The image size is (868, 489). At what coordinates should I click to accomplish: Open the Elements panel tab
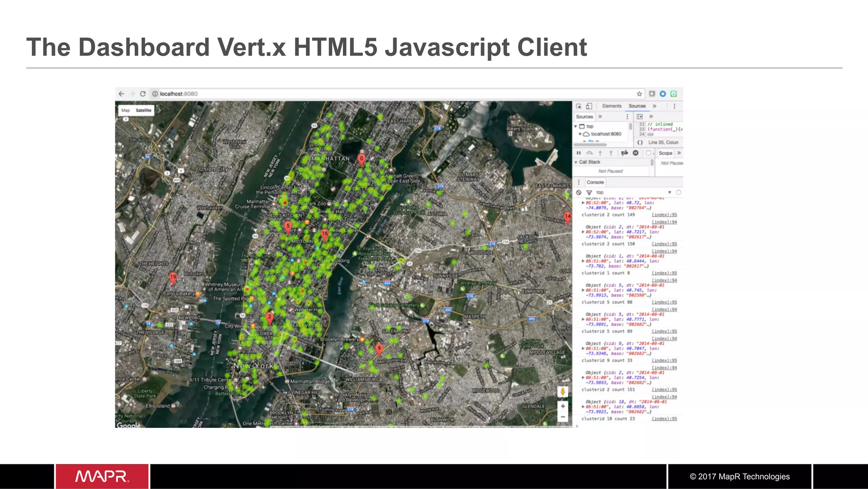pyautogui.click(x=612, y=106)
